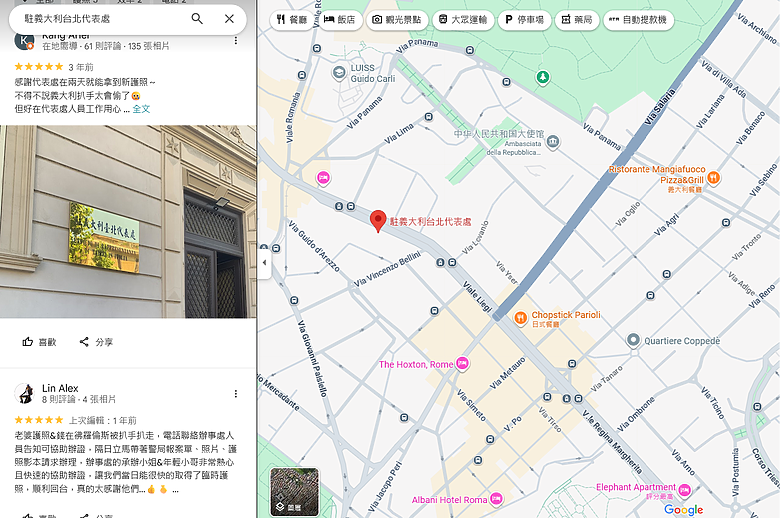Click the 61 則評論 · 135 張相片 reviewer stats
Image resolution: width=780 pixels, height=518 pixels.
[106, 46]
